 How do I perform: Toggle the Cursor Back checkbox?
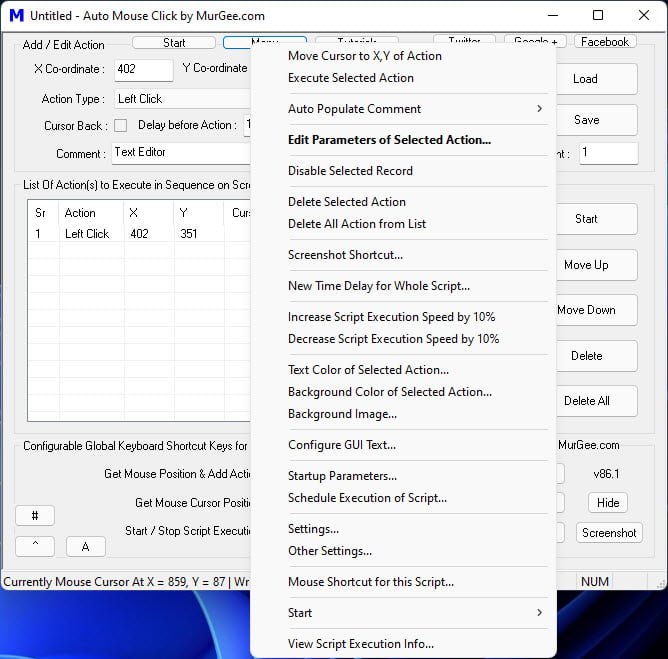coord(121,126)
